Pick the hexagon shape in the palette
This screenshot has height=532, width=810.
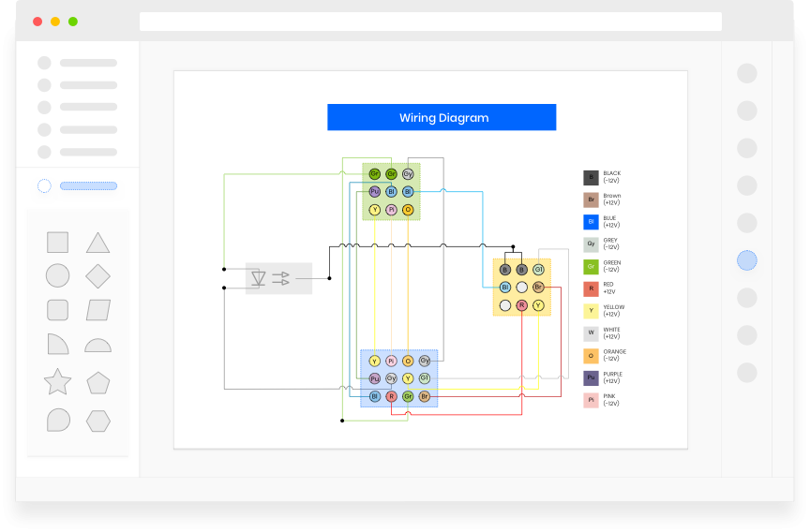click(x=97, y=421)
